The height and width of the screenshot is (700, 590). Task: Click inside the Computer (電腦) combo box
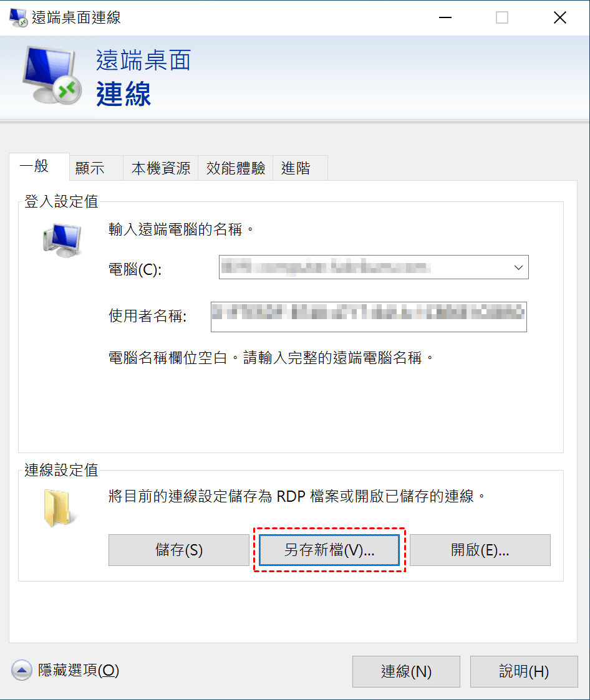[374, 267]
